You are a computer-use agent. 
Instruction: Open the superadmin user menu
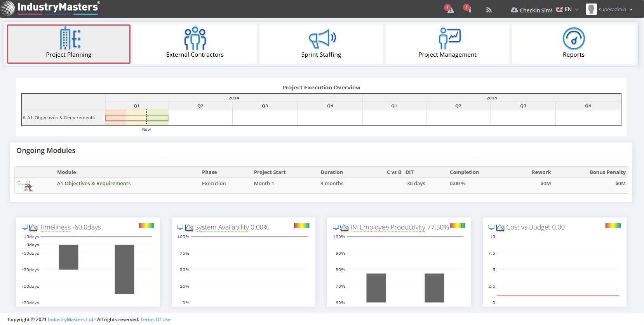[609, 10]
